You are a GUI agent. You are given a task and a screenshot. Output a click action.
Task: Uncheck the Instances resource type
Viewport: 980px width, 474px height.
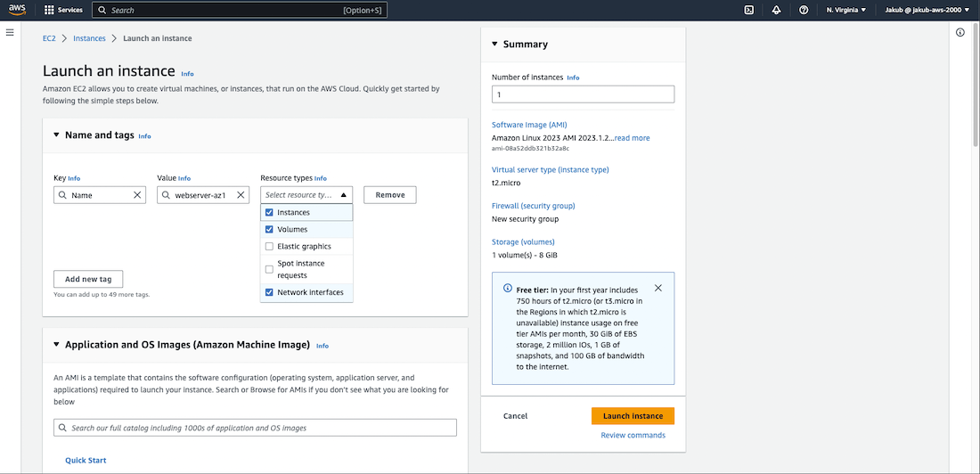[x=269, y=213]
